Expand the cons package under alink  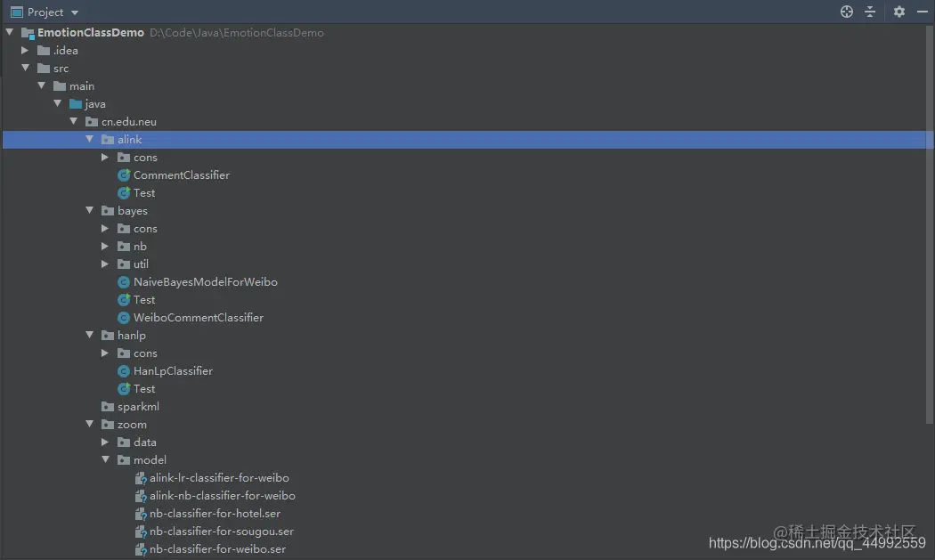pos(105,157)
